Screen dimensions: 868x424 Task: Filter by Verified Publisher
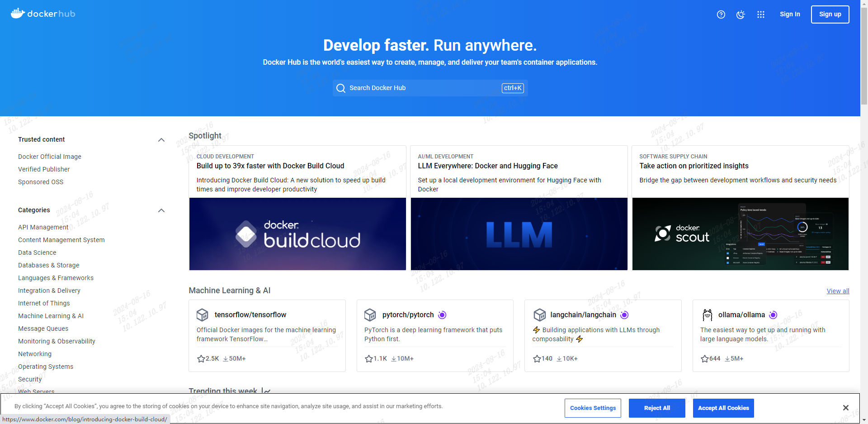tap(44, 169)
